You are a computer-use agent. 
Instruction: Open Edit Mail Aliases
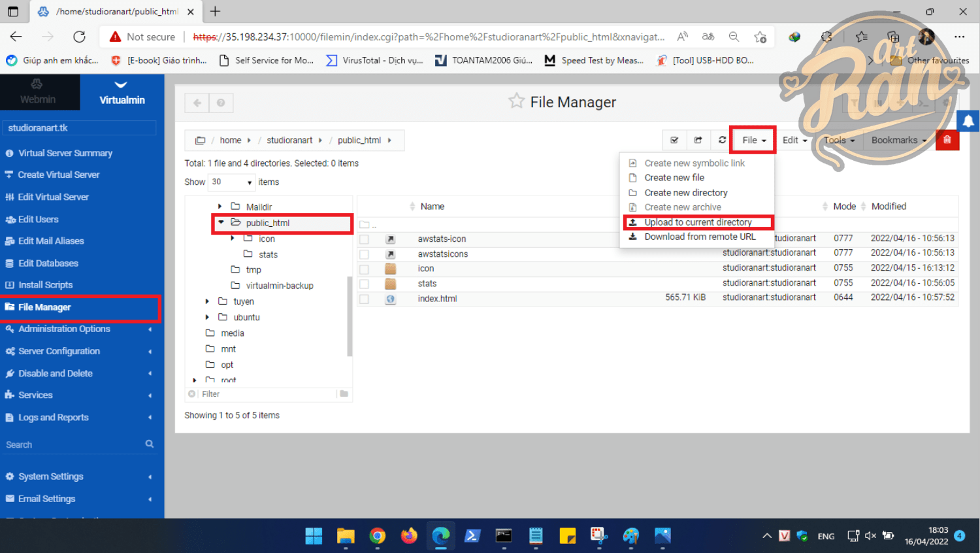tap(51, 241)
